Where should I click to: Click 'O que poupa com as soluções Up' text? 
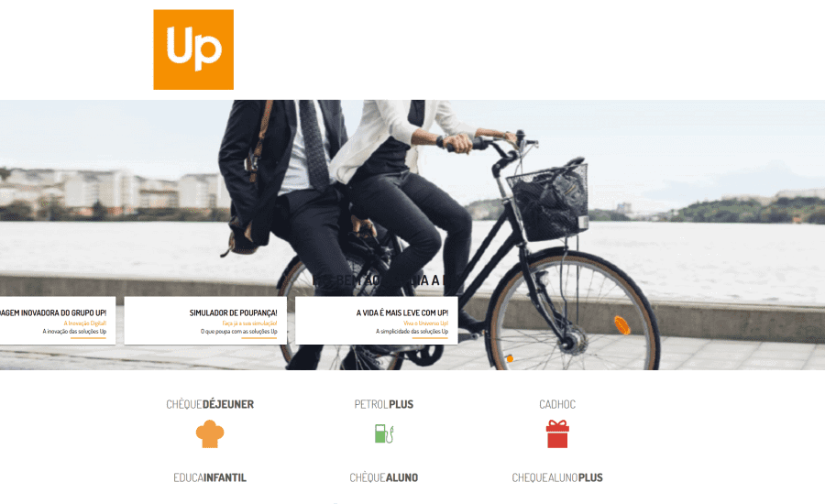239,332
